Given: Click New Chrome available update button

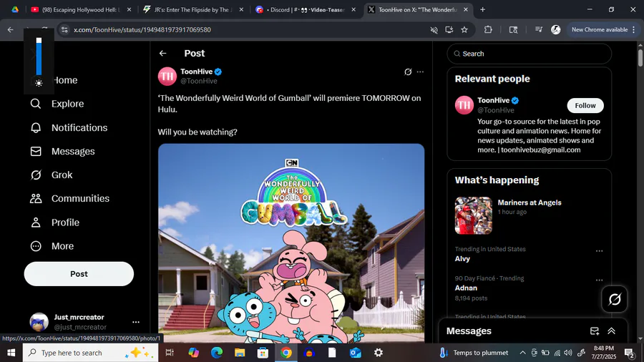Looking at the screenshot, I should (603, 29).
